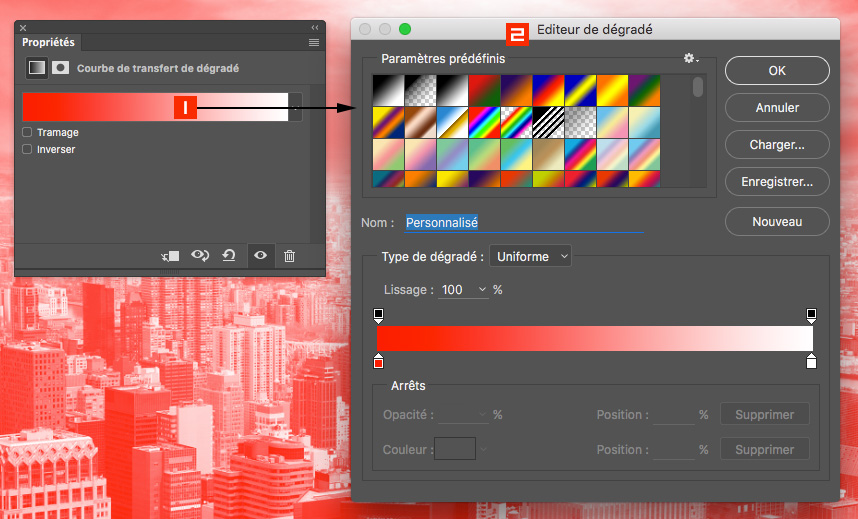The width and height of the screenshot is (858, 519).
Task: Select the gradient map adjustment icon
Action: 36,68
